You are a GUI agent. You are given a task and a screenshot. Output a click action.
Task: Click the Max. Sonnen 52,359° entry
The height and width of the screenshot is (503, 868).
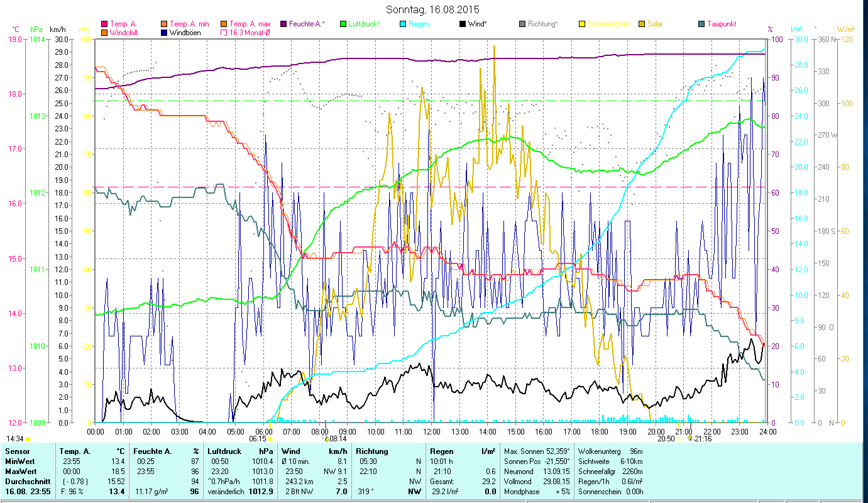click(x=536, y=451)
